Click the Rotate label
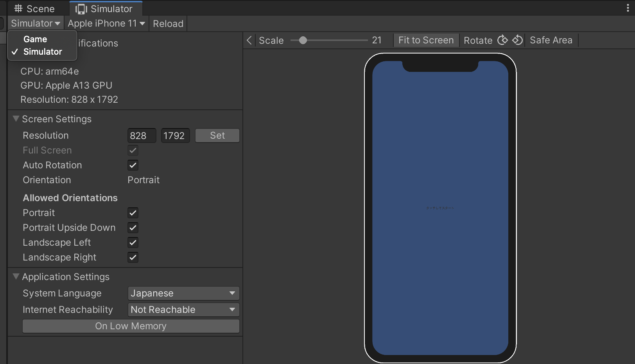Image resolution: width=635 pixels, height=364 pixels. [x=478, y=40]
